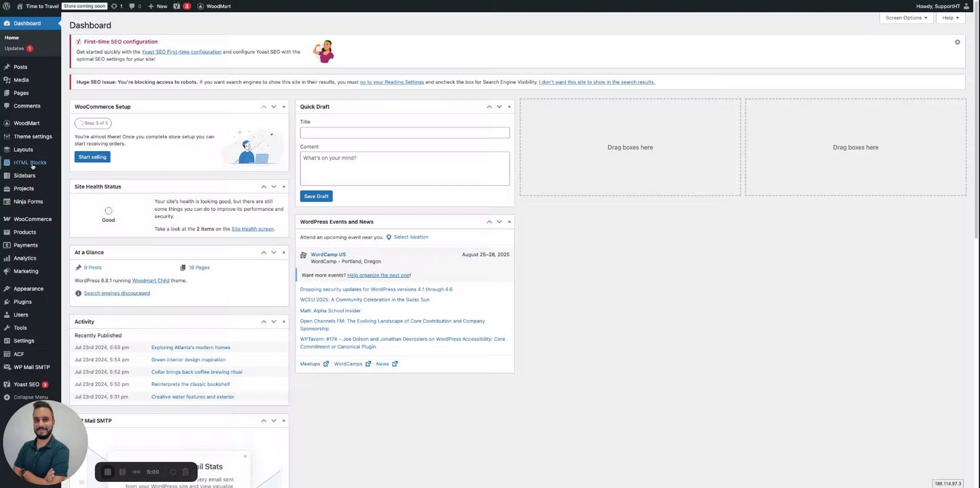Collapse the Site Health Status widget
This screenshot has height=488, width=980.
[283, 186]
